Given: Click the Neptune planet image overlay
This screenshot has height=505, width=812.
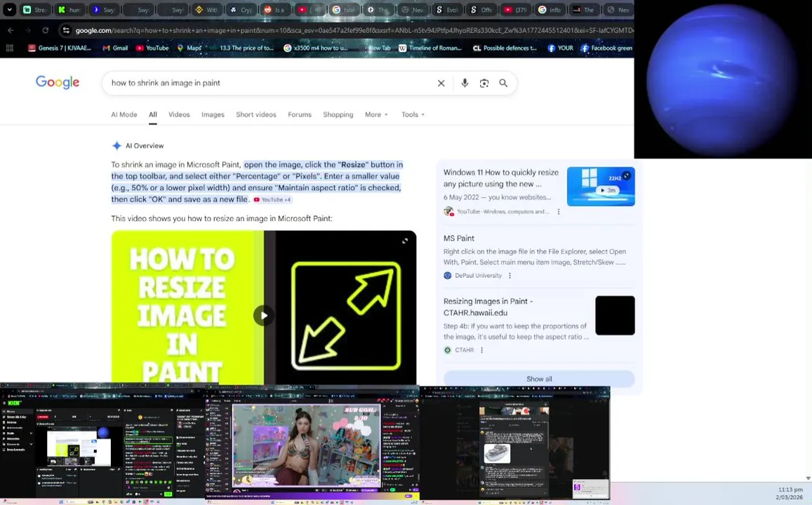Looking at the screenshot, I should (x=723, y=79).
